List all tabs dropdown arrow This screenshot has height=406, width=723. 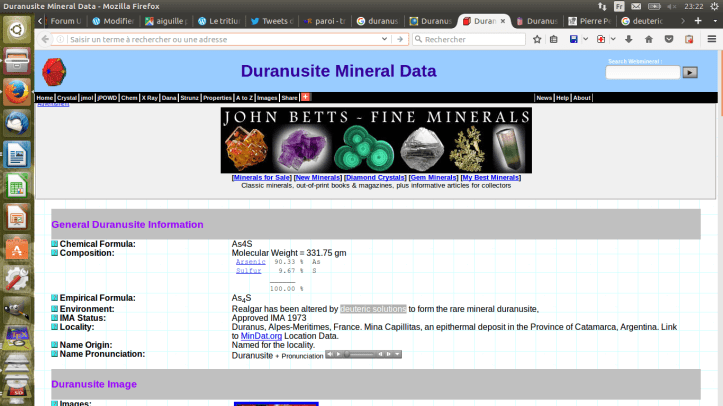(715, 21)
